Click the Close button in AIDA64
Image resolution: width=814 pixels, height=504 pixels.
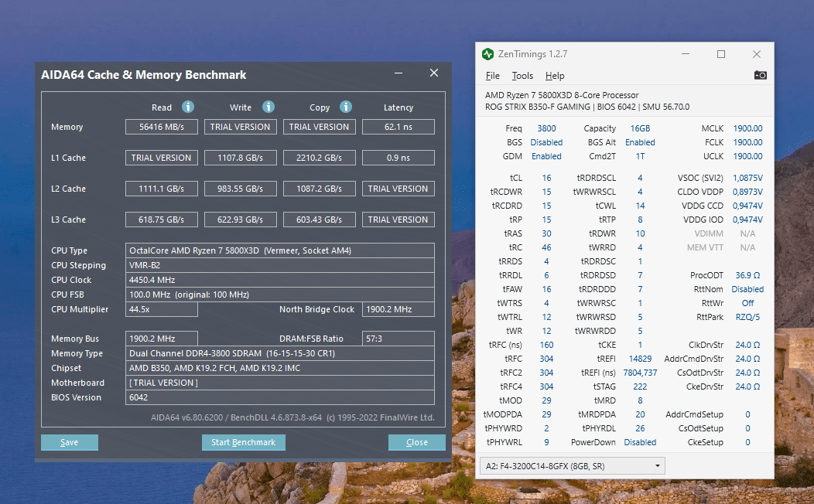pos(417,442)
